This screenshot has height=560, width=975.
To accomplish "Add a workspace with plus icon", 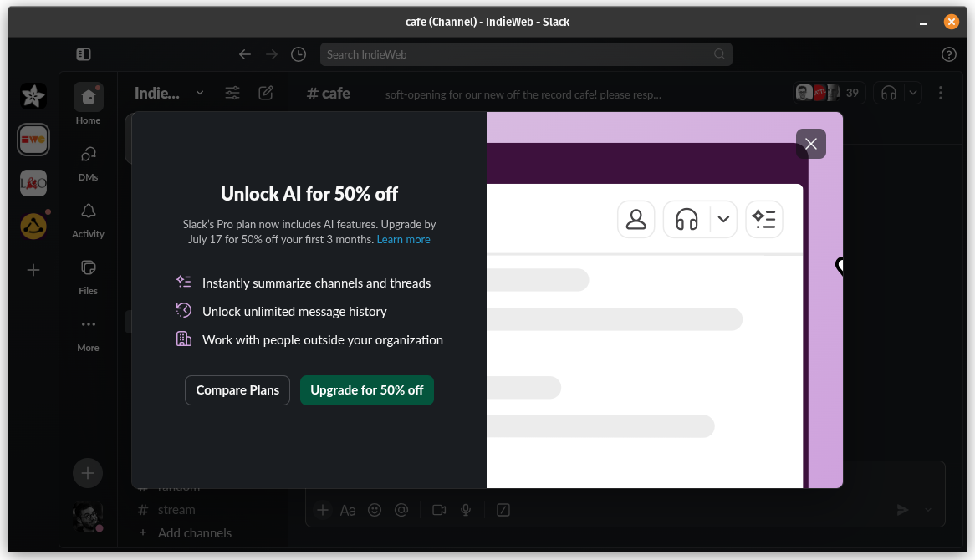I will coord(33,270).
